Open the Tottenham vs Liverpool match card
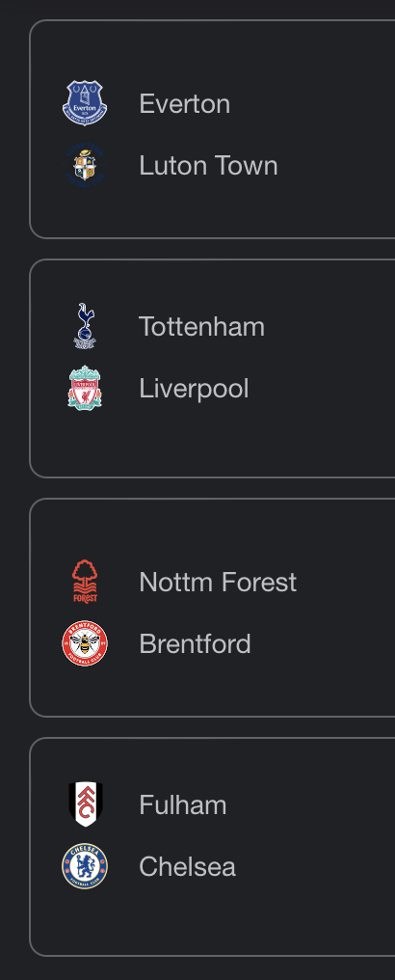Image resolution: width=395 pixels, height=980 pixels. tap(212, 368)
